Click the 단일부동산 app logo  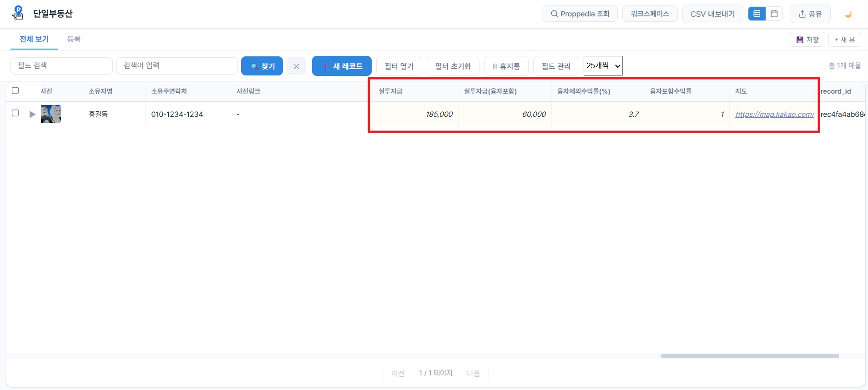coord(18,13)
